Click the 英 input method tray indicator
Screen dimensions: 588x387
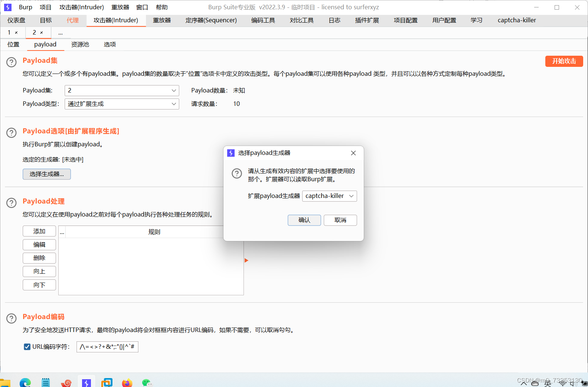tap(548, 383)
